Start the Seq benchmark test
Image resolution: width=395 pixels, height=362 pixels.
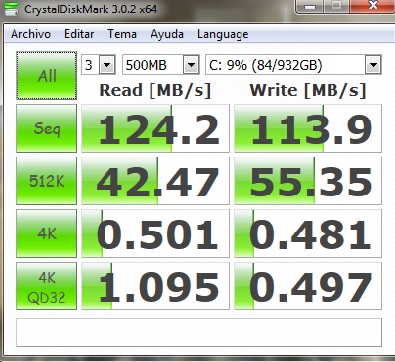(x=46, y=128)
